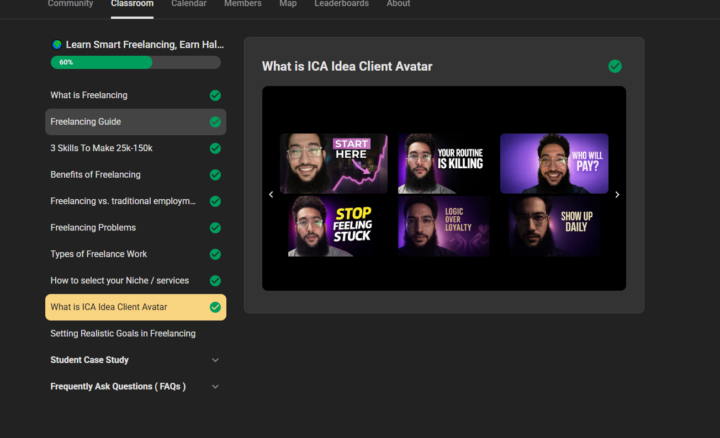Toggle completion check for Freelancing Problems
720x438 pixels.
point(215,228)
